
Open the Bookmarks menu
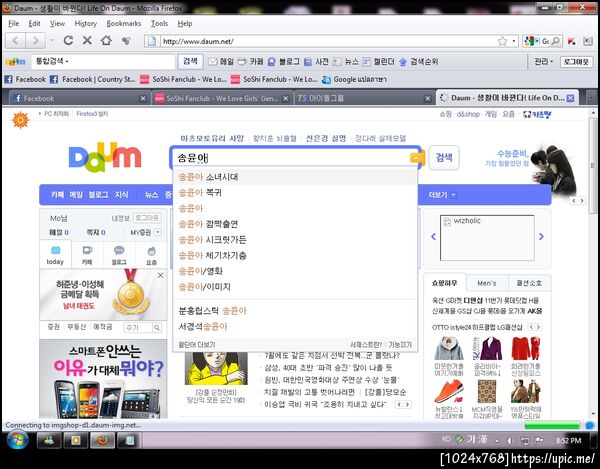point(124,24)
